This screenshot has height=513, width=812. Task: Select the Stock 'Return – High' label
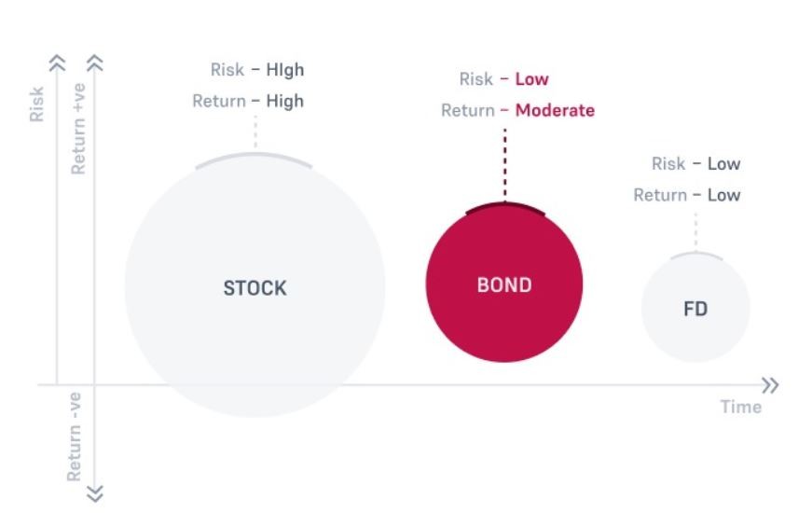tap(248, 101)
